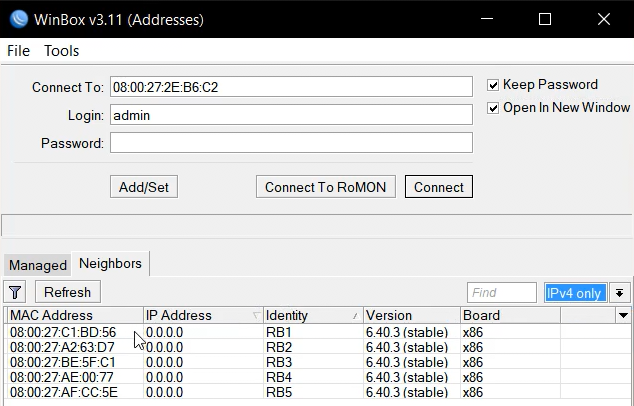The image size is (634, 406).
Task: Click the 0.0.0.0 IP in RB3 row
Action: [x=164, y=362]
